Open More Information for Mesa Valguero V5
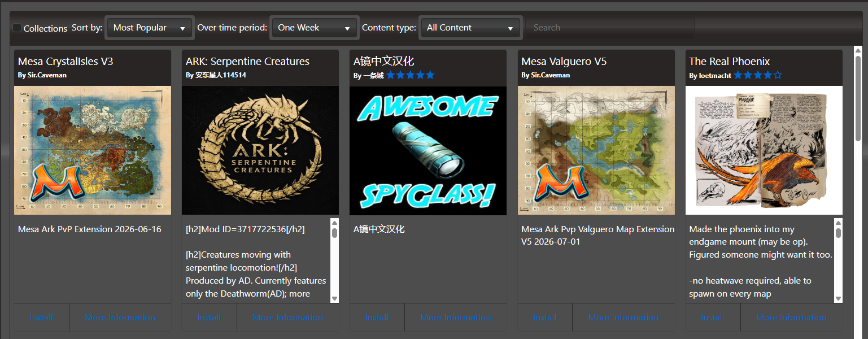This screenshot has width=868, height=339. pyautogui.click(x=623, y=318)
